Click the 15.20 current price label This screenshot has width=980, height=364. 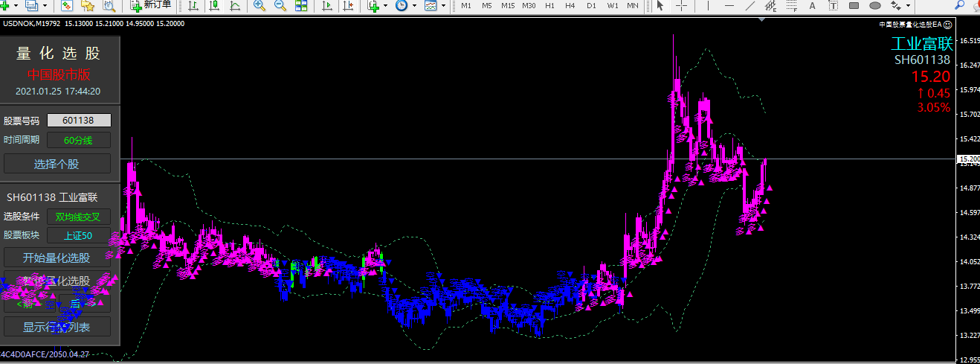click(x=931, y=77)
